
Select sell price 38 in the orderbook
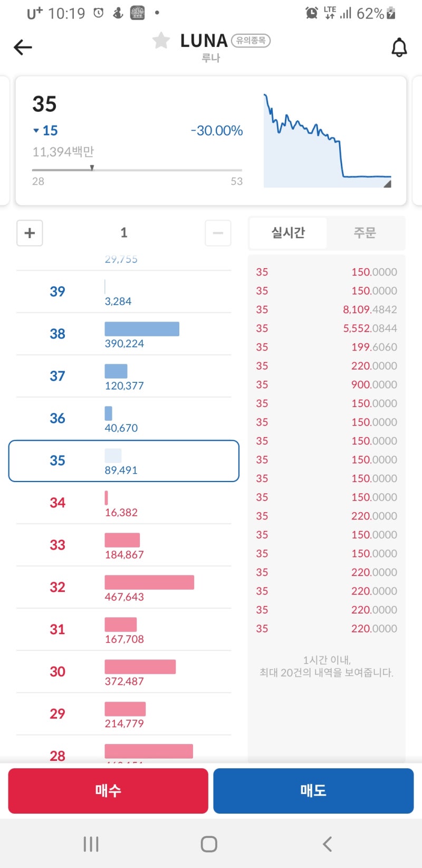coord(123,334)
